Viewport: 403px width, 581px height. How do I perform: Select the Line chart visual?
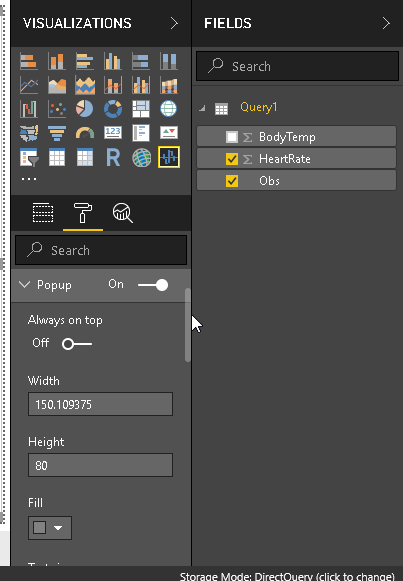29,85
